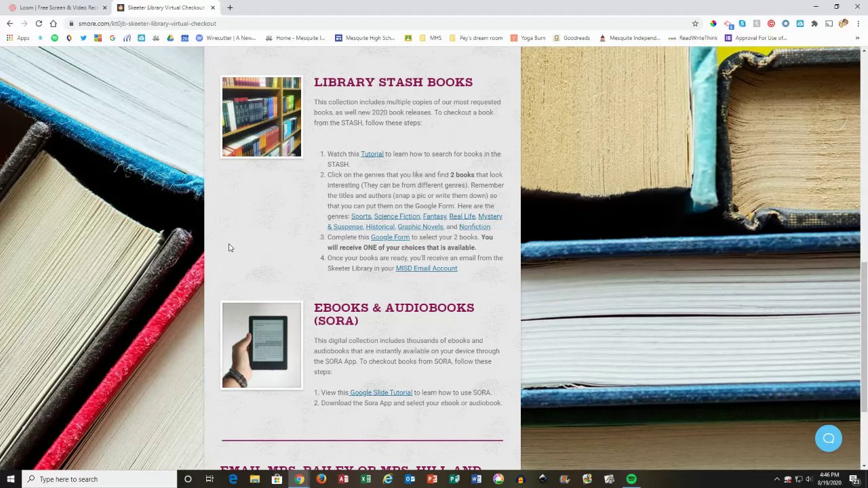The image size is (868, 488).
Task: Open the Mesquite Independent bookmark
Action: [629, 38]
